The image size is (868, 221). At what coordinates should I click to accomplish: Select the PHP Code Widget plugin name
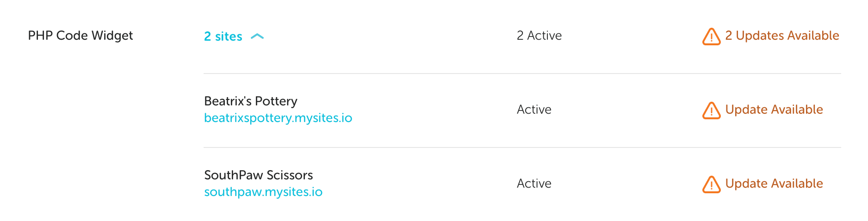pyautogui.click(x=81, y=36)
